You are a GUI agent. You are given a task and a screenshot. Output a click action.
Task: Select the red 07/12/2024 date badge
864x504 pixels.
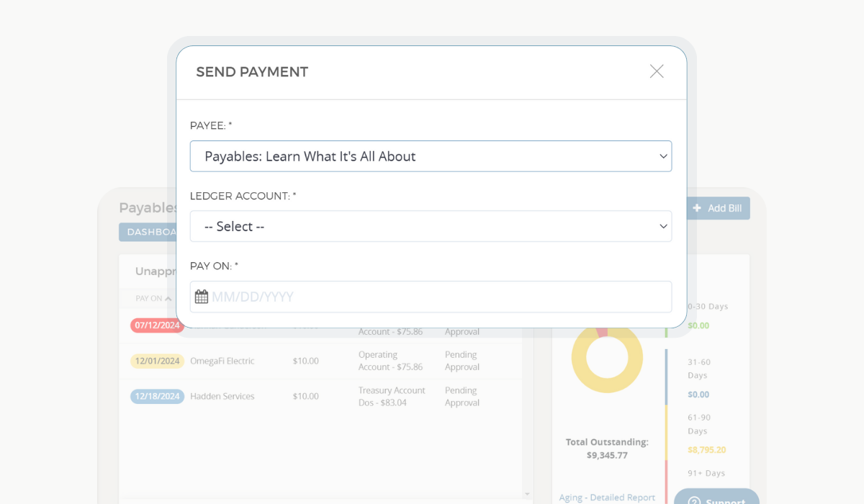pyautogui.click(x=157, y=325)
